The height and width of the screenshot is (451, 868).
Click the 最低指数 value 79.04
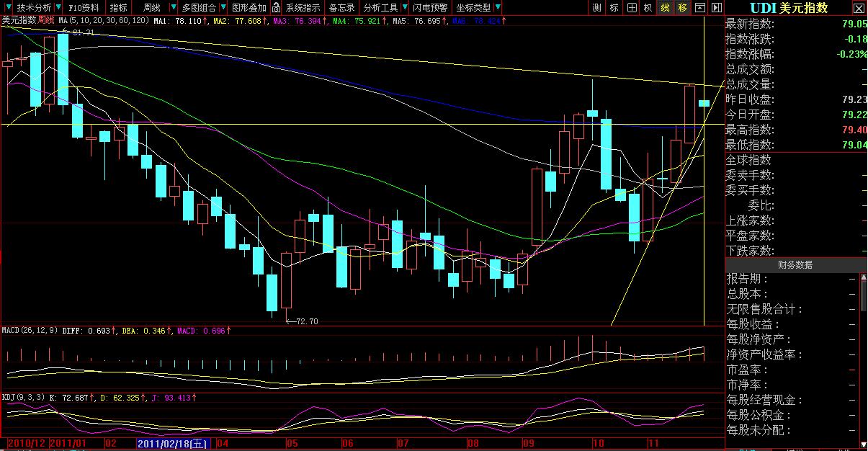tap(855, 145)
